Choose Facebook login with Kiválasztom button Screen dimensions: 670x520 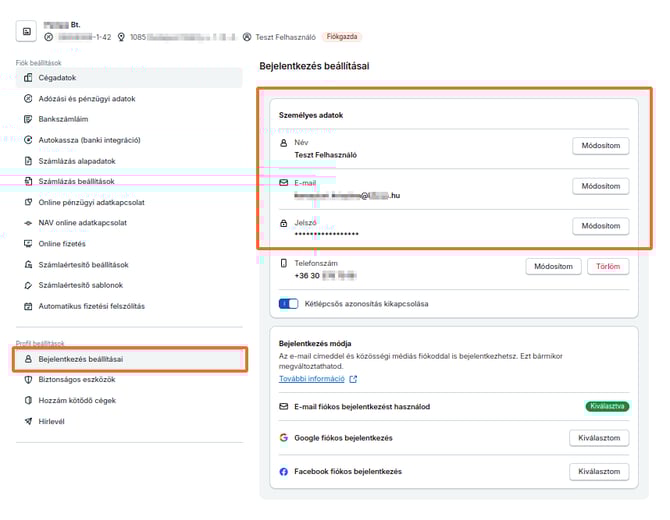click(599, 471)
